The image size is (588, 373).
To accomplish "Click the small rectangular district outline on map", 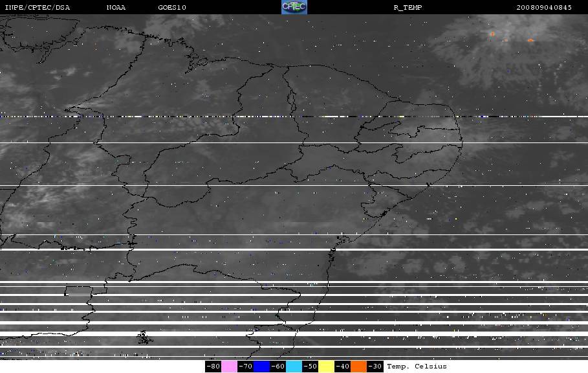I will (79, 291).
